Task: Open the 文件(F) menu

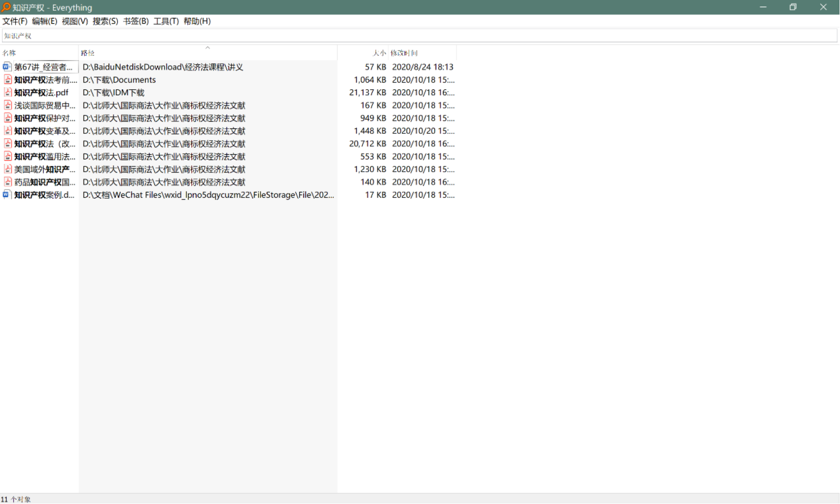Action: point(15,21)
